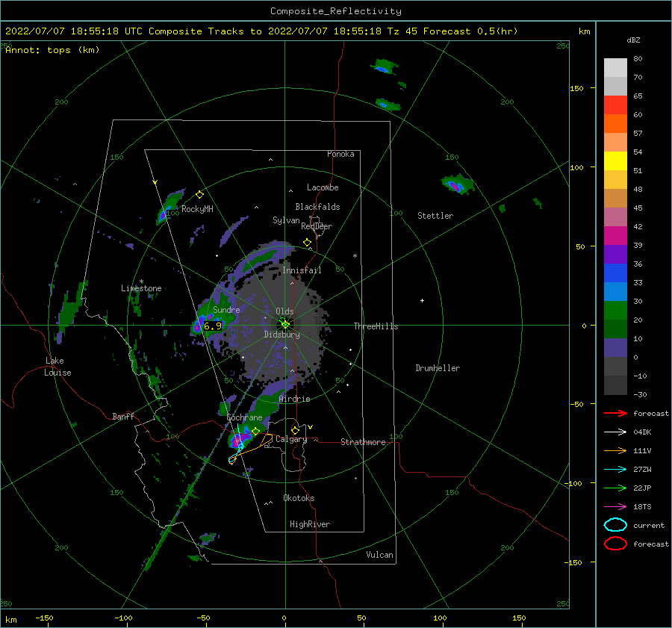Click the ThreeHills label
The image size is (672, 628).
pyautogui.click(x=376, y=326)
